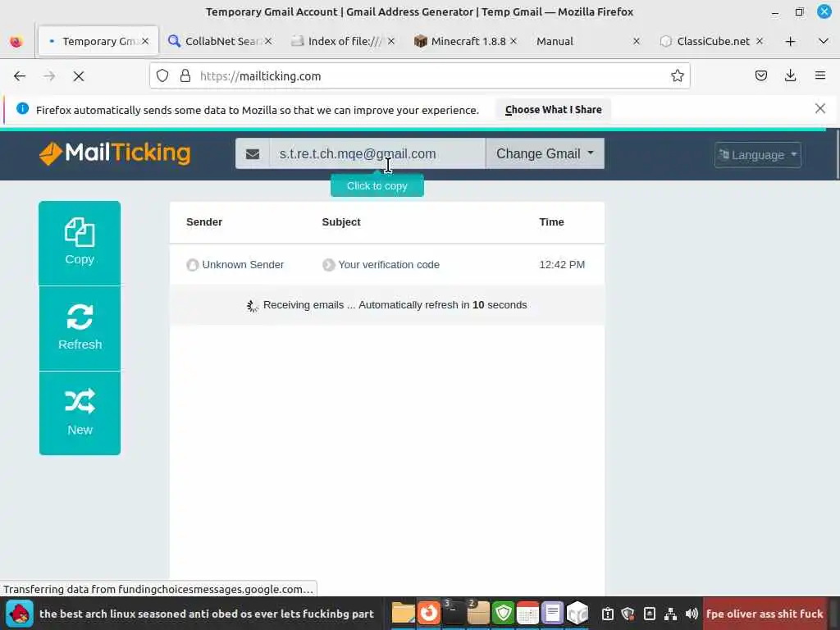
Task: Bookmark this page with the star icon
Action: [x=677, y=76]
